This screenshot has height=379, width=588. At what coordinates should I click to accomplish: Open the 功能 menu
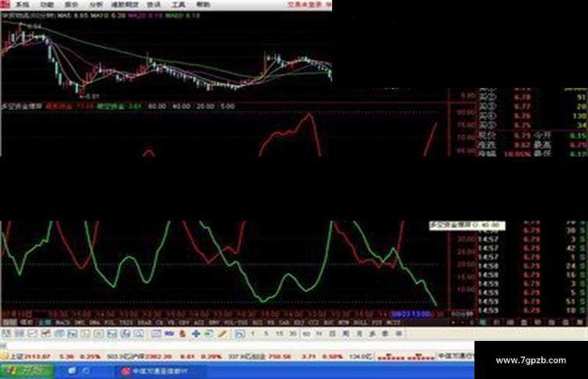tap(47, 5)
